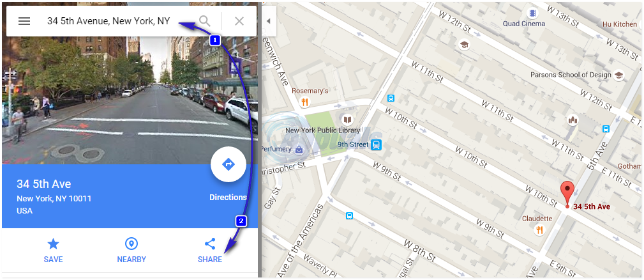The height and width of the screenshot is (280, 644).
Task: Click the New York Public Library marker
Action: click(x=347, y=120)
